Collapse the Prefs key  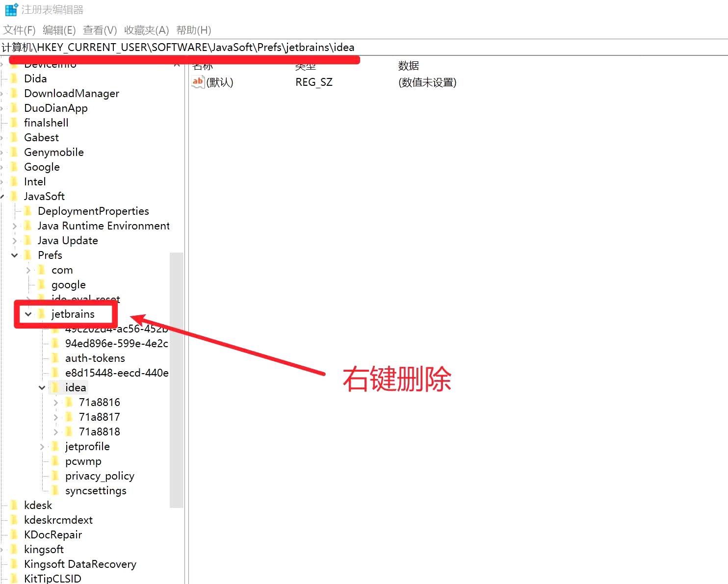(15, 255)
